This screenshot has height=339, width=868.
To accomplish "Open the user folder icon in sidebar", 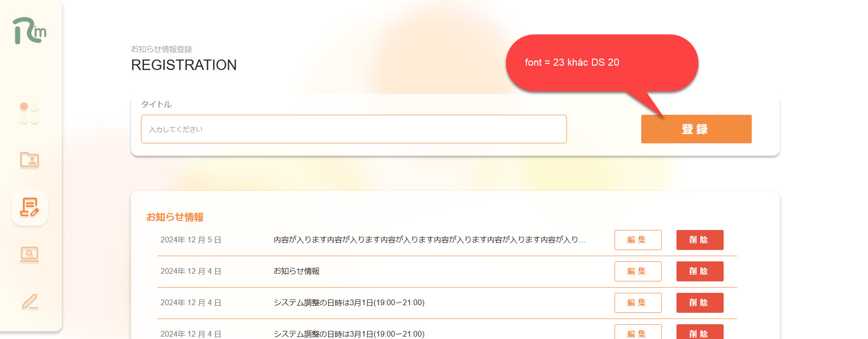I will (x=30, y=160).
